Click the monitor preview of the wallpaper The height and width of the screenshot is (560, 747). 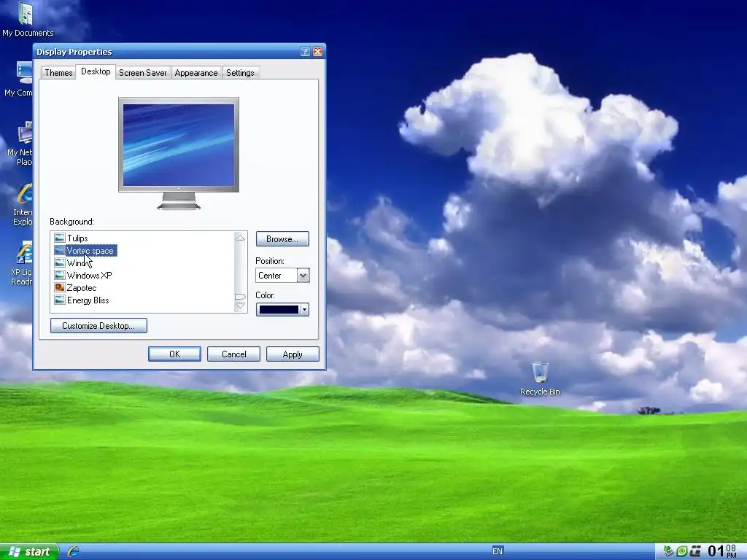[179, 145]
